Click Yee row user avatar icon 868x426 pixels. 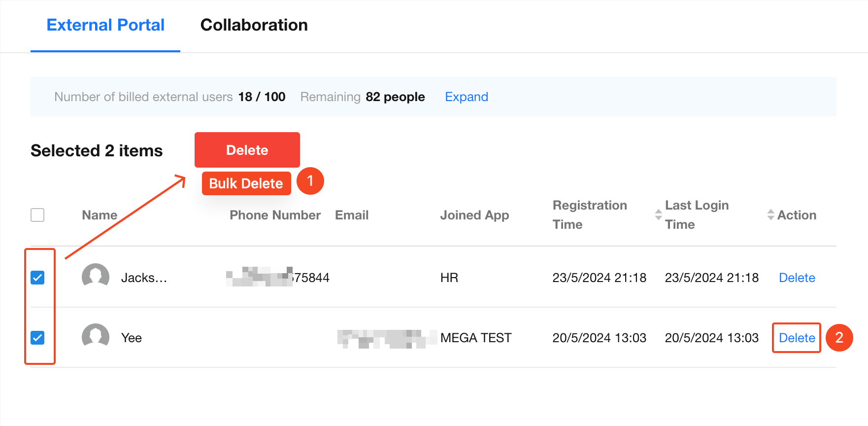tap(95, 337)
